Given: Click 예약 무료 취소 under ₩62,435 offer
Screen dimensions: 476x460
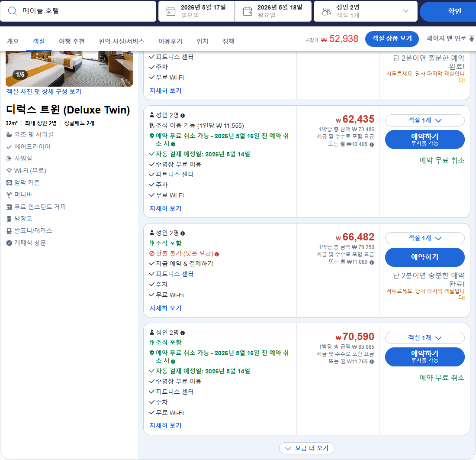Looking at the screenshot, I should [442, 160].
